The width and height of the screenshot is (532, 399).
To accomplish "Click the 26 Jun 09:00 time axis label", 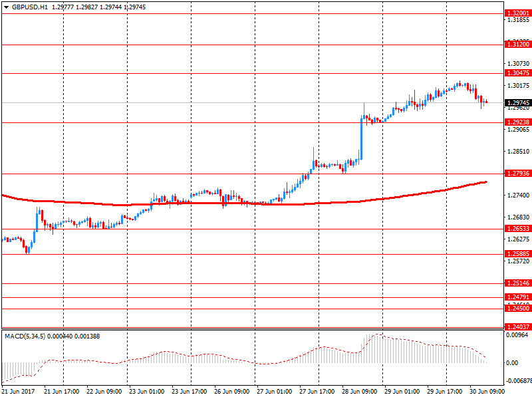I will pos(231,392).
